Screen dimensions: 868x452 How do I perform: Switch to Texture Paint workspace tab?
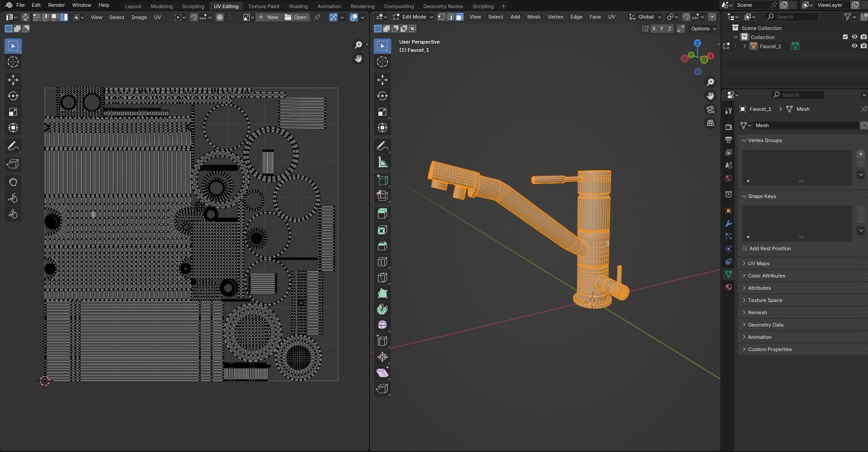point(263,6)
